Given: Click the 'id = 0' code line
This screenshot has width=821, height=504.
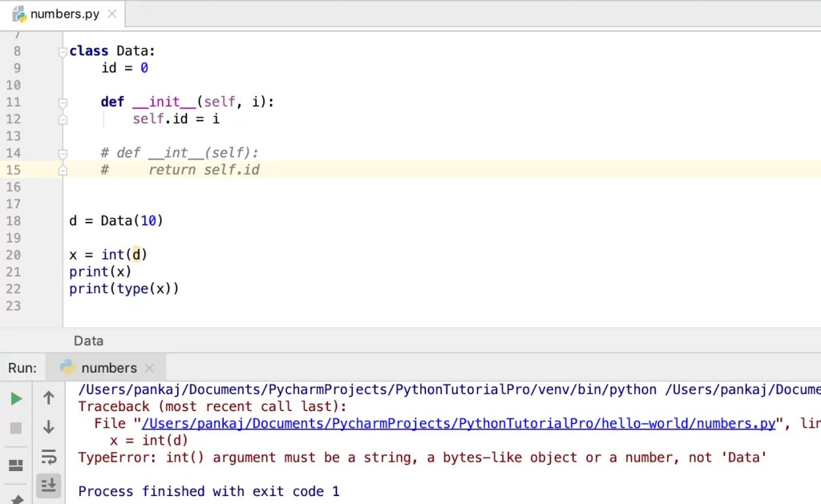Looking at the screenshot, I should pyautogui.click(x=124, y=68).
